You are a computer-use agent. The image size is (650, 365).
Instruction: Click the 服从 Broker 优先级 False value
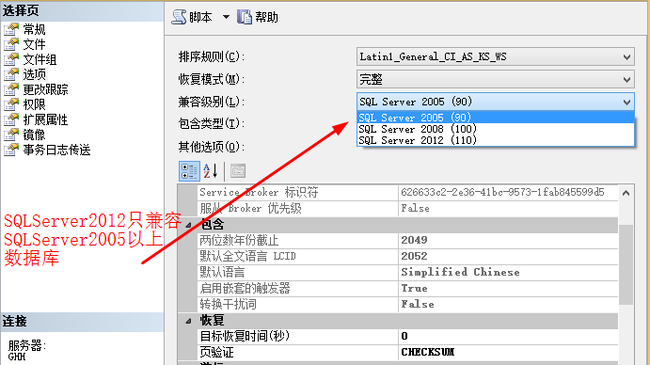coord(415,208)
